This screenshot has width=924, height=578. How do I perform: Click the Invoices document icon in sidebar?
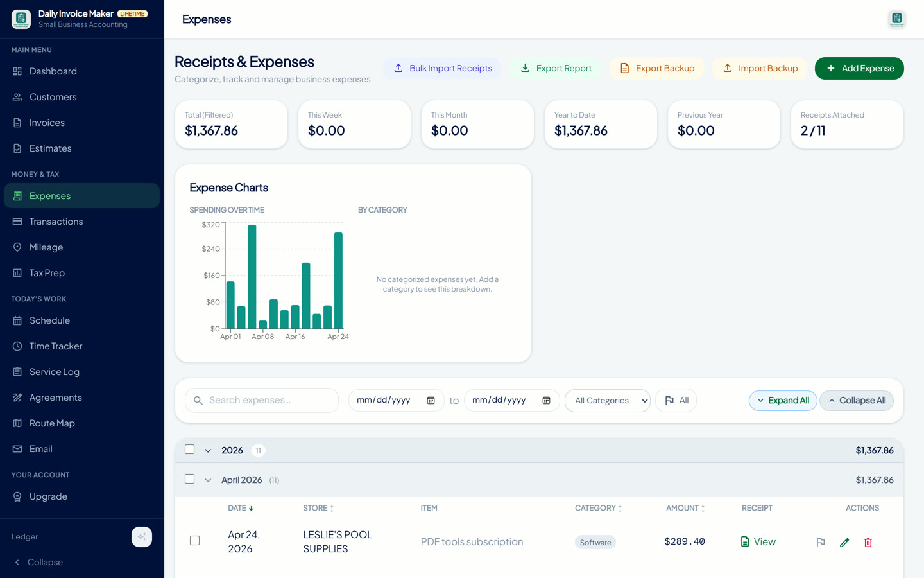(17, 123)
